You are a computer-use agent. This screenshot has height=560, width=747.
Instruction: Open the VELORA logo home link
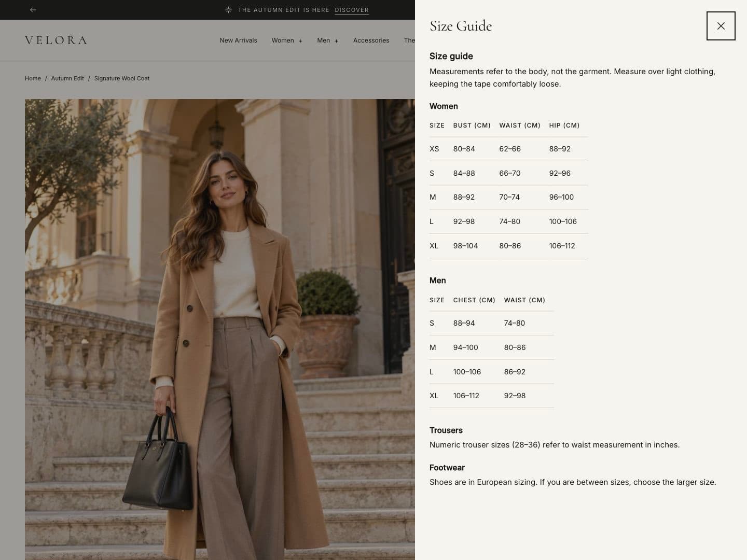coord(56,40)
